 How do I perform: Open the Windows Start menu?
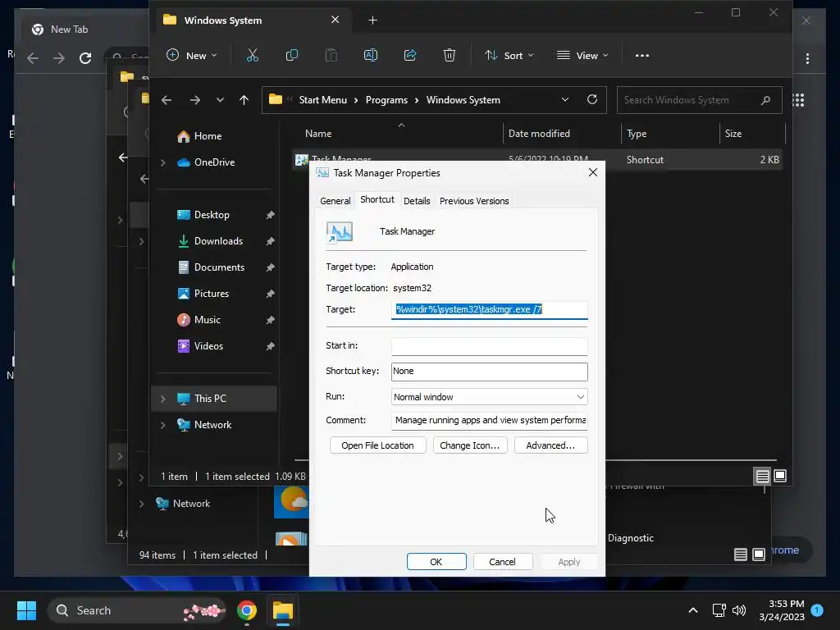coord(26,610)
